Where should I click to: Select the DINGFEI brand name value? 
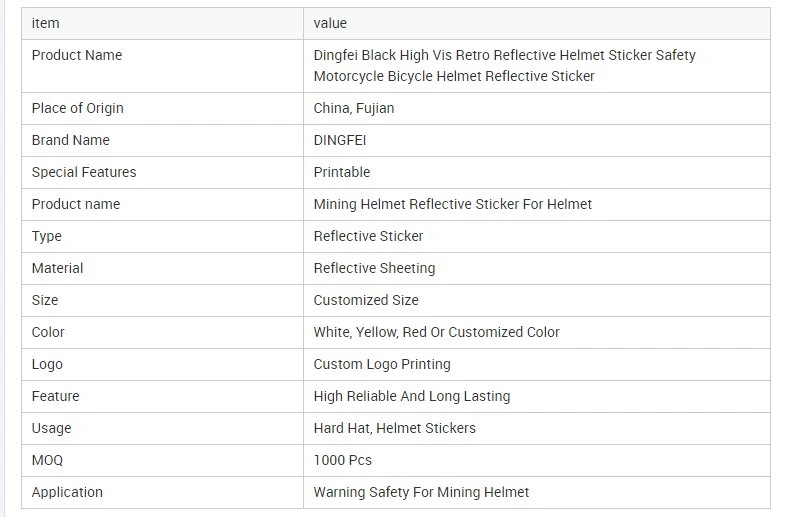pyautogui.click(x=340, y=140)
